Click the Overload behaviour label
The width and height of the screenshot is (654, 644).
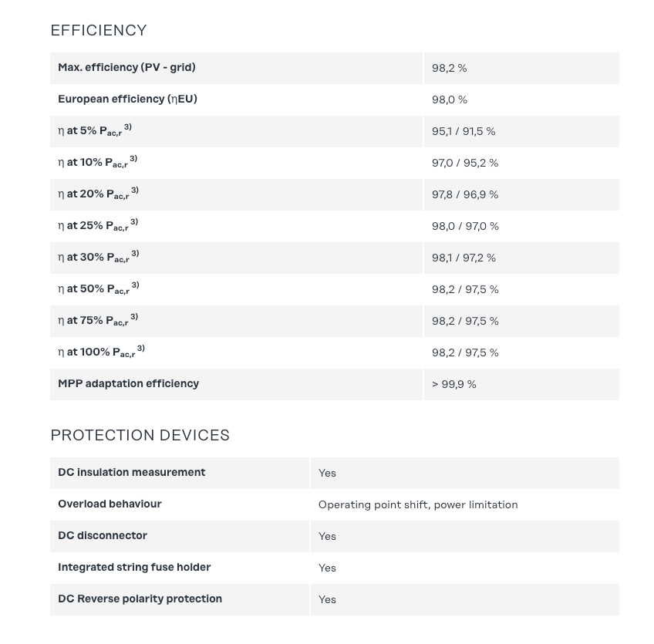click(x=110, y=504)
